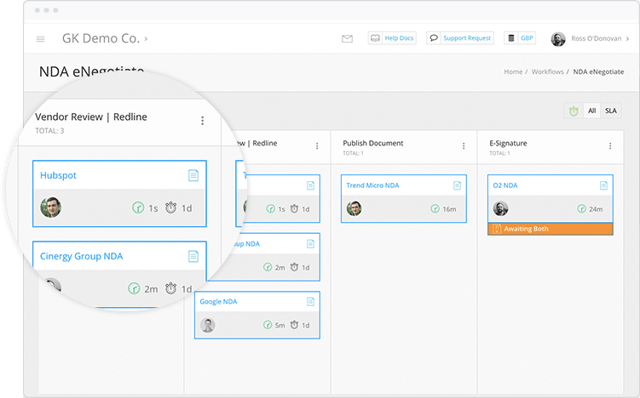Click the NDA eNegotiate breadcrumb text
This screenshot has height=398, width=640.
pyautogui.click(x=598, y=72)
